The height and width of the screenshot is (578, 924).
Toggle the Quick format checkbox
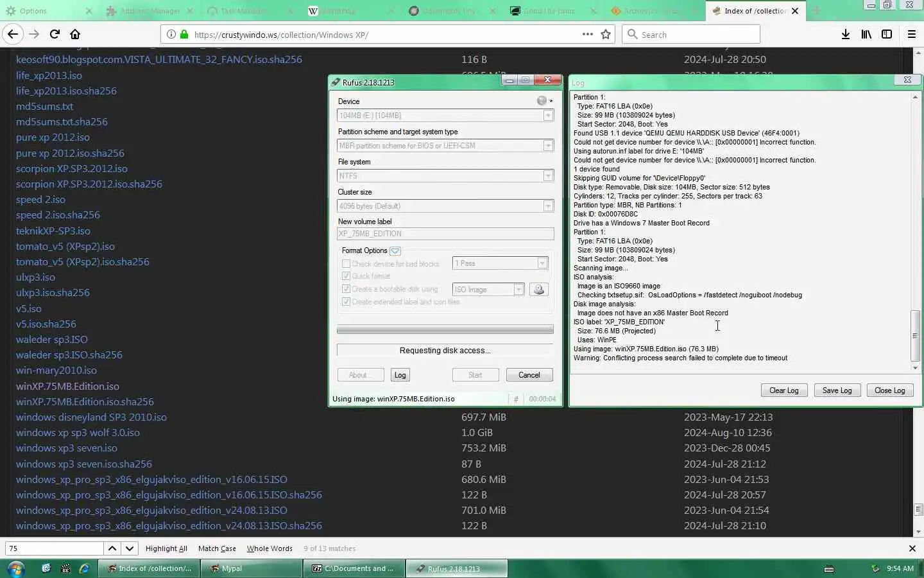(346, 276)
